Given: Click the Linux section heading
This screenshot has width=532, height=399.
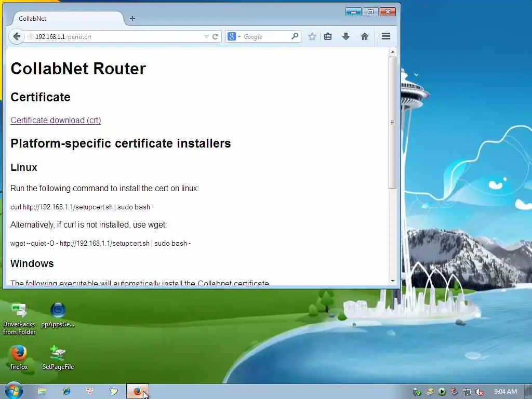Looking at the screenshot, I should click(x=24, y=167).
